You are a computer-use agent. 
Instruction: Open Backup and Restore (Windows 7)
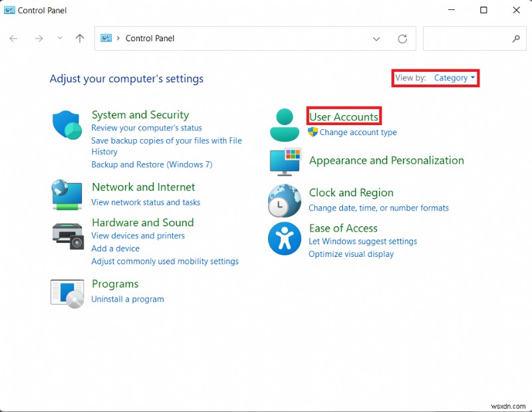click(152, 164)
